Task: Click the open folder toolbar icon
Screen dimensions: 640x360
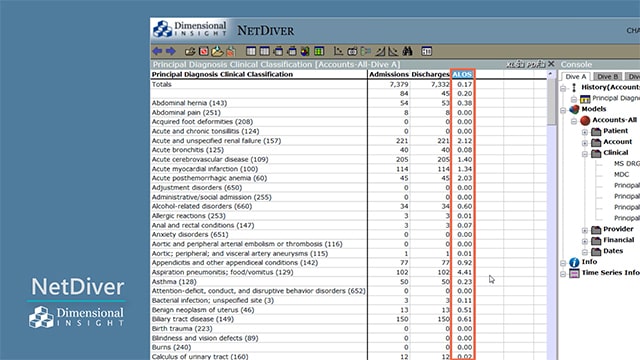Action: [x=190, y=51]
